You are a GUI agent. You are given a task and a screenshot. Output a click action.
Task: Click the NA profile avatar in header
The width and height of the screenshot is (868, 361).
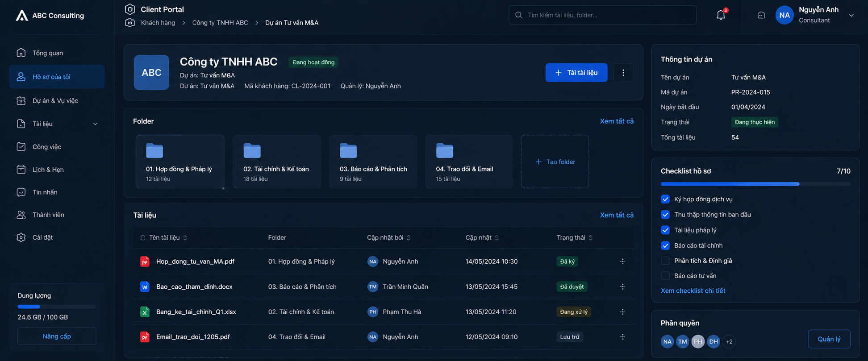785,15
